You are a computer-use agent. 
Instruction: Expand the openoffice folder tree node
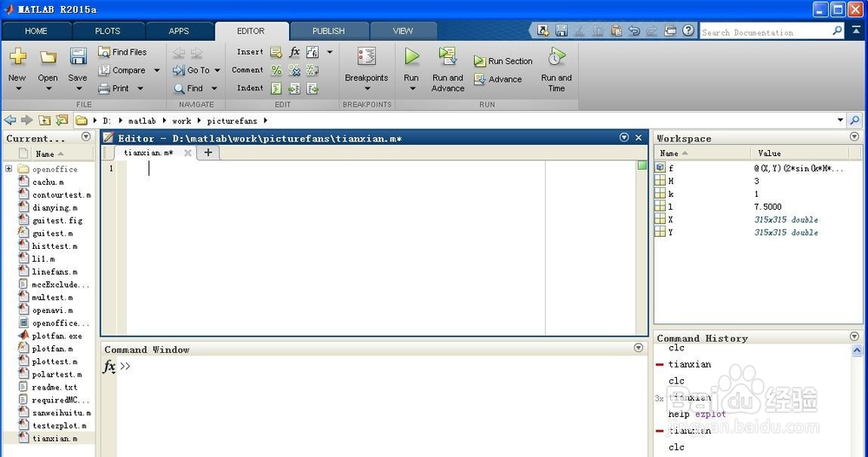click(9, 169)
